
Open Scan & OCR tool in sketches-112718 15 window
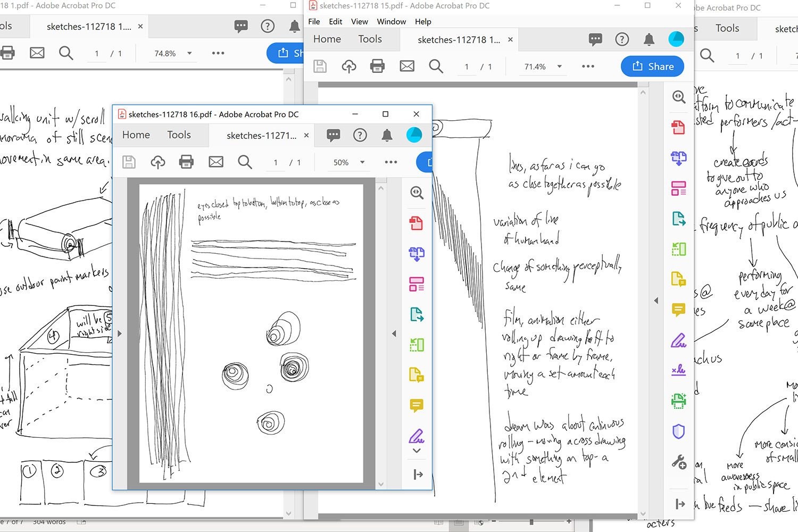[679, 401]
